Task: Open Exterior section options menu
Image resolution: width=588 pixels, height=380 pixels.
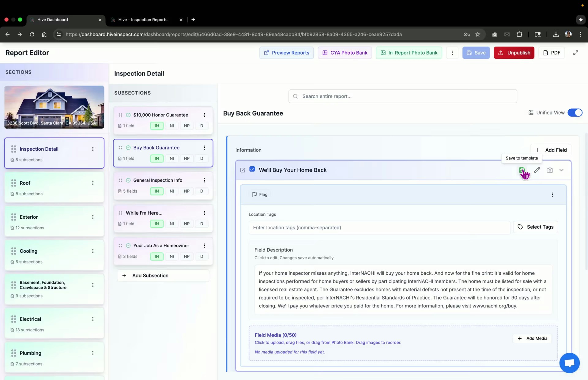Action: tap(93, 217)
